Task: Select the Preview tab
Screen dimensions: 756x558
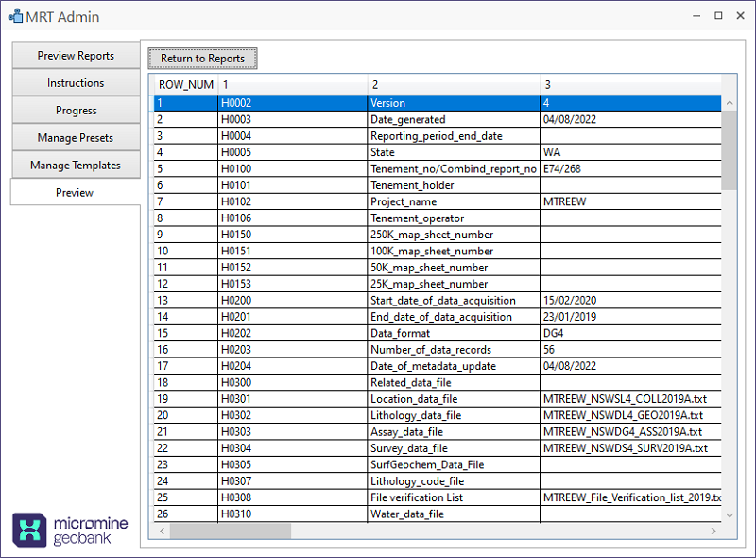Action: tap(75, 193)
